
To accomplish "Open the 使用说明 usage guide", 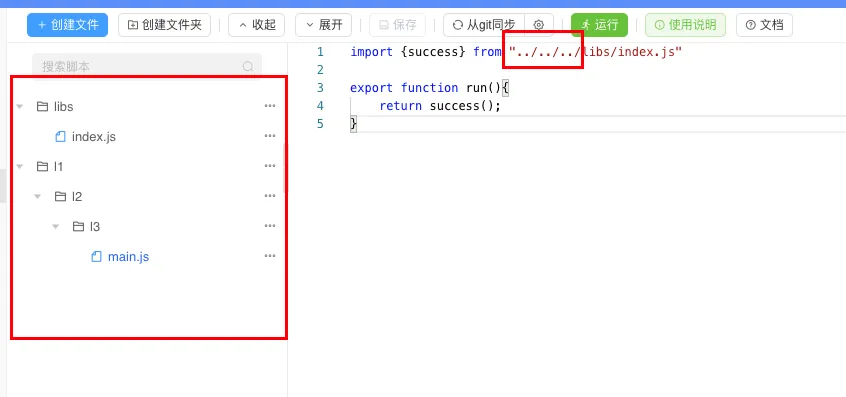I will tap(685, 25).
